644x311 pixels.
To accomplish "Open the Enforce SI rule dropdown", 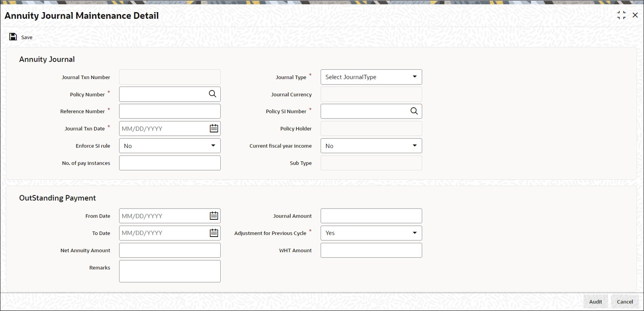I will pos(170,146).
